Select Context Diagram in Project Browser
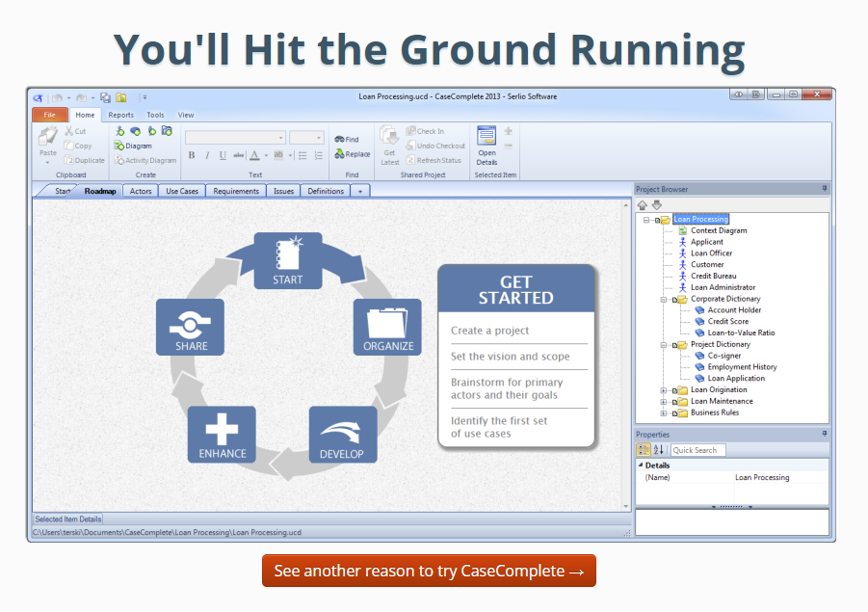Image resolution: width=868 pixels, height=612 pixels. (719, 230)
